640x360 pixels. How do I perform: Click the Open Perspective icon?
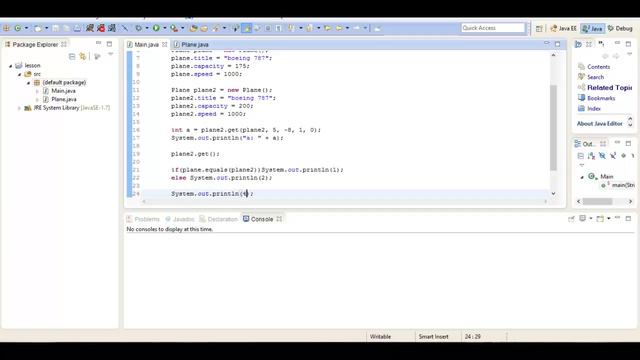click(539, 28)
